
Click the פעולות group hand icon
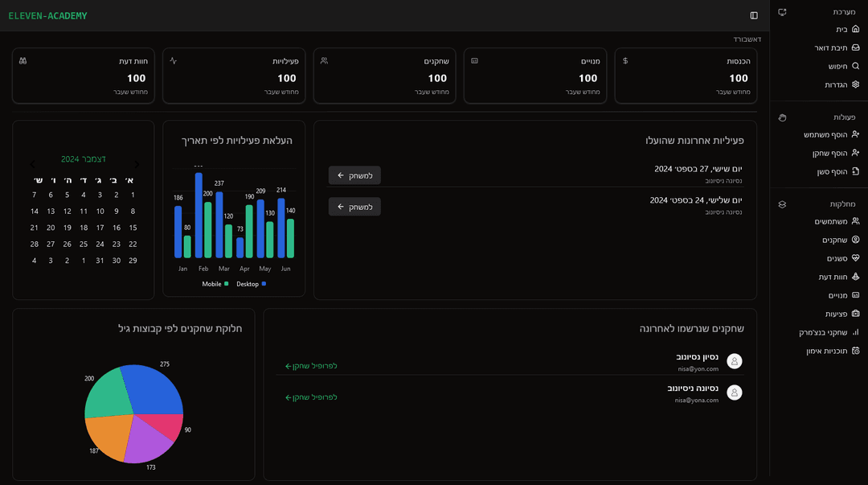(x=782, y=117)
